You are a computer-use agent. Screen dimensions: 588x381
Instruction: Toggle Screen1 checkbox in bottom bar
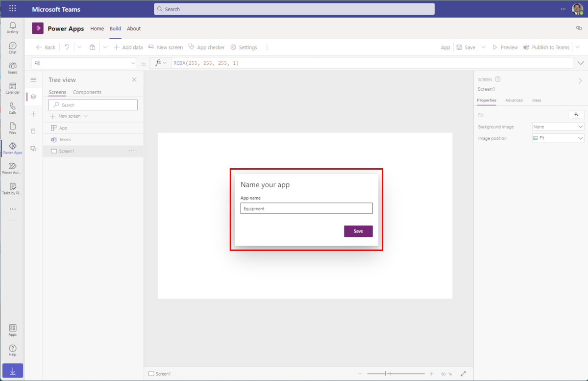(151, 374)
